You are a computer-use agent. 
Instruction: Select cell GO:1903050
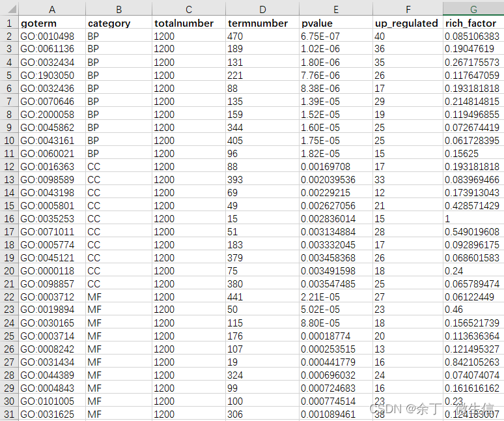(x=52, y=75)
